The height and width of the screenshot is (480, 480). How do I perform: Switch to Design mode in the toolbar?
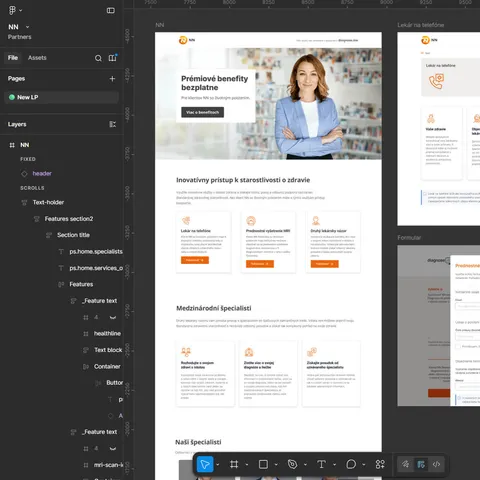click(421, 464)
